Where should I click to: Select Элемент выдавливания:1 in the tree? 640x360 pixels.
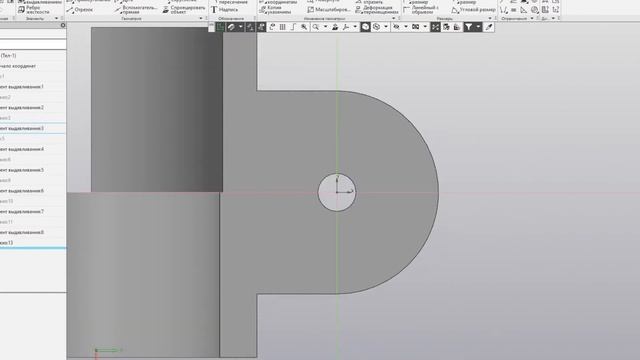click(22, 87)
